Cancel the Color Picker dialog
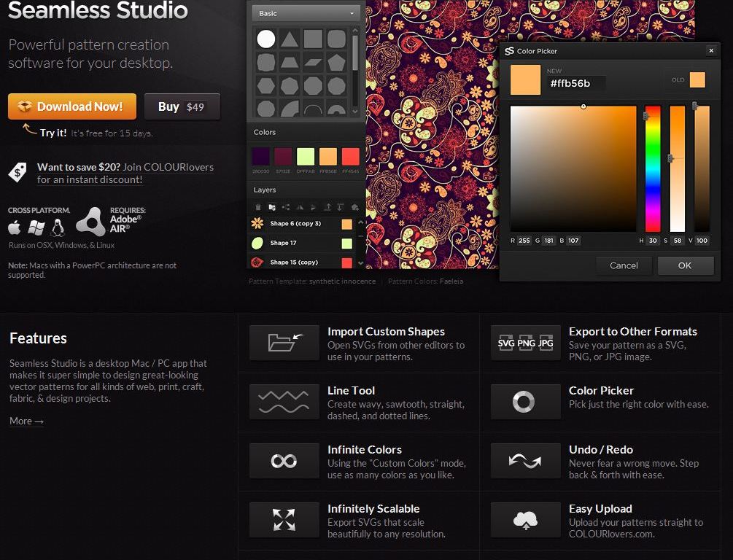The image size is (733, 560). [624, 265]
